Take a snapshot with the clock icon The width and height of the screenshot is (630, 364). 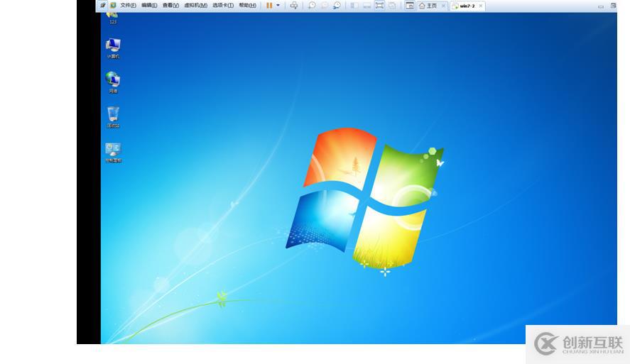[x=312, y=6]
